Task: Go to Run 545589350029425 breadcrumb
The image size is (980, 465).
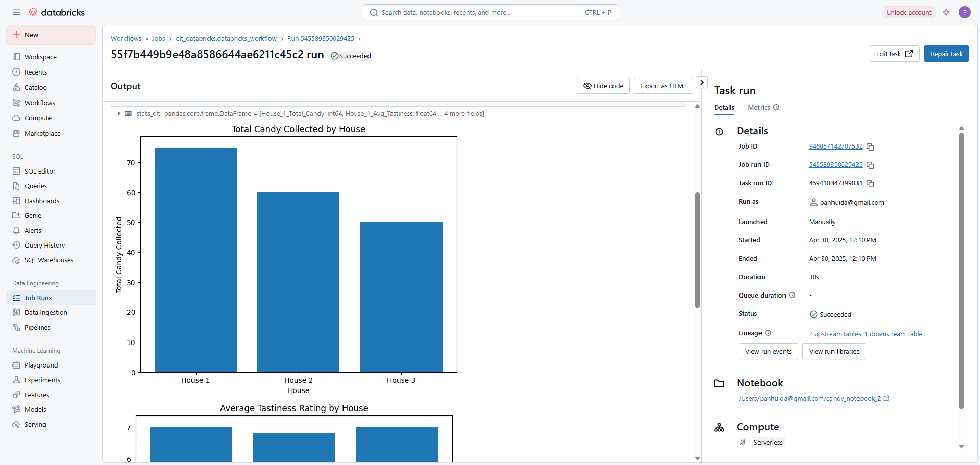Action: (321, 38)
